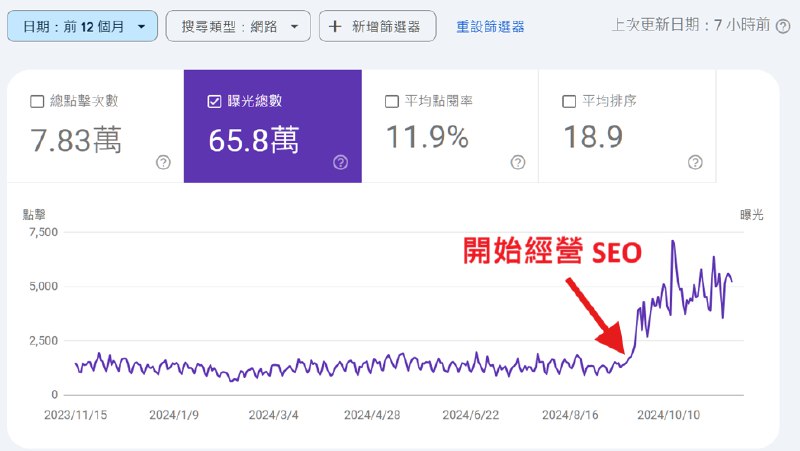The height and width of the screenshot is (451, 800).
Task: Uncheck the 曝光總數 checkbox
Action: click(214, 101)
